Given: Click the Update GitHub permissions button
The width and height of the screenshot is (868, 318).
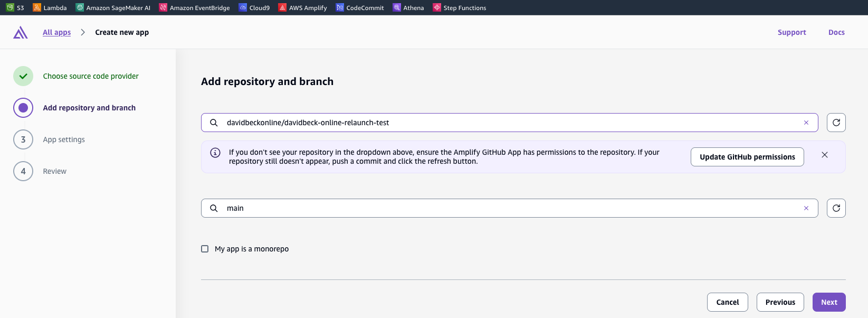Looking at the screenshot, I should [747, 157].
